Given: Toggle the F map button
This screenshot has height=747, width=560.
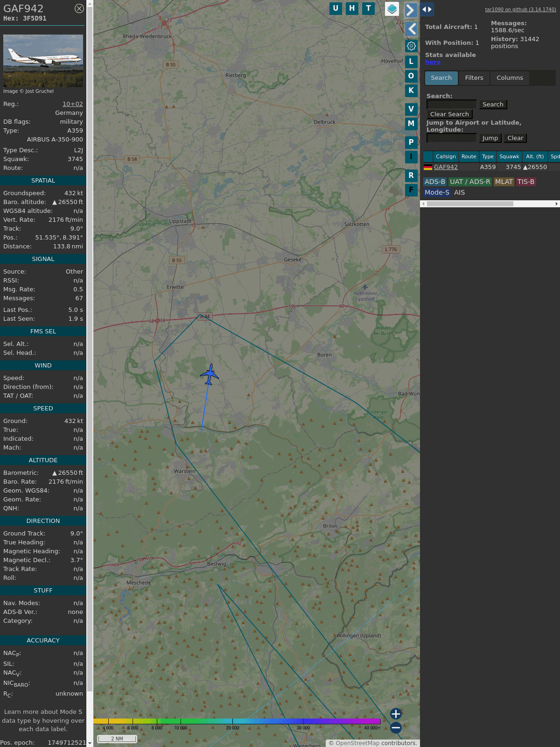Looking at the screenshot, I should [x=411, y=190].
